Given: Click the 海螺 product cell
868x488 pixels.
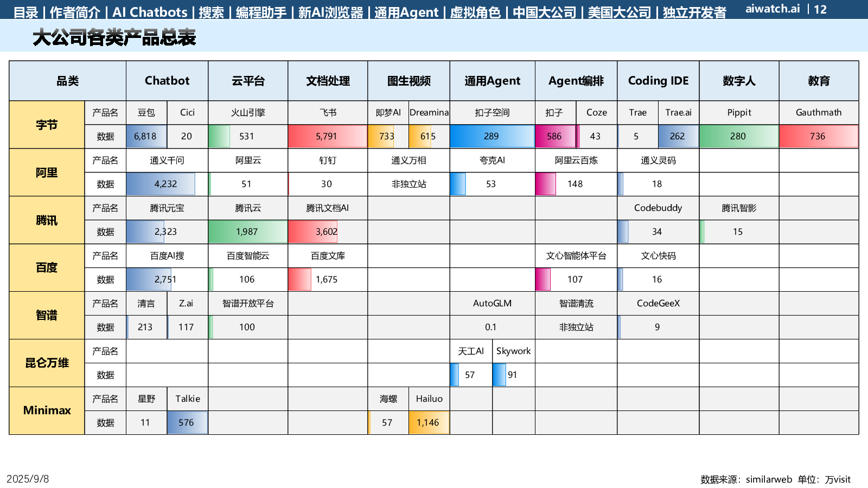Looking at the screenshot, I should click(x=388, y=399).
